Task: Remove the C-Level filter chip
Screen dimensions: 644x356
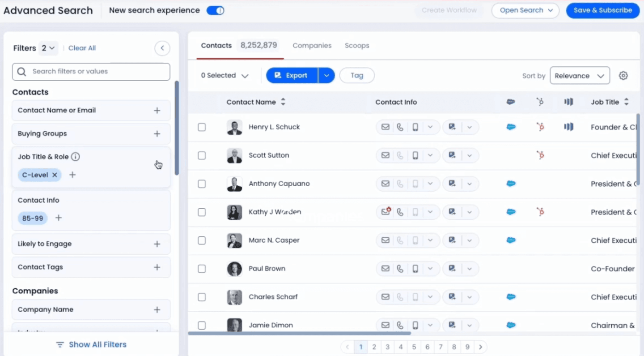Action: [55, 175]
